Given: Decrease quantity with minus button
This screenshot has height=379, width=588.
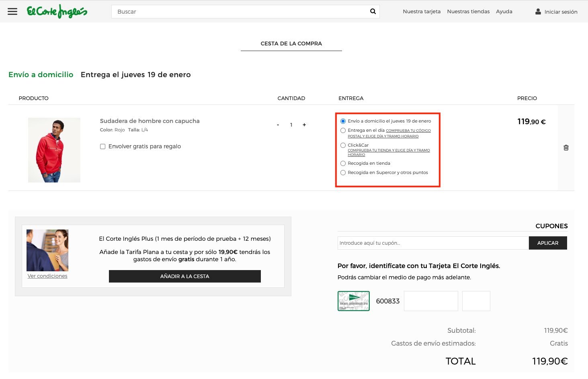Looking at the screenshot, I should tap(278, 125).
